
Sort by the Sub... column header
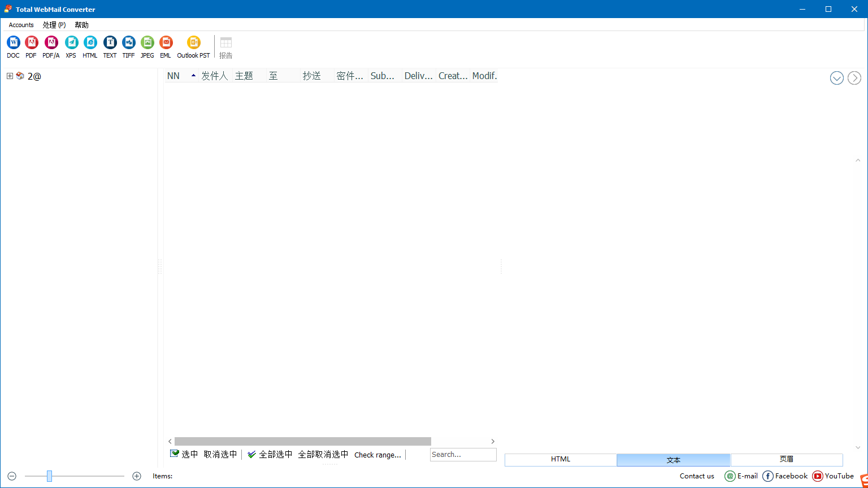[x=385, y=76]
